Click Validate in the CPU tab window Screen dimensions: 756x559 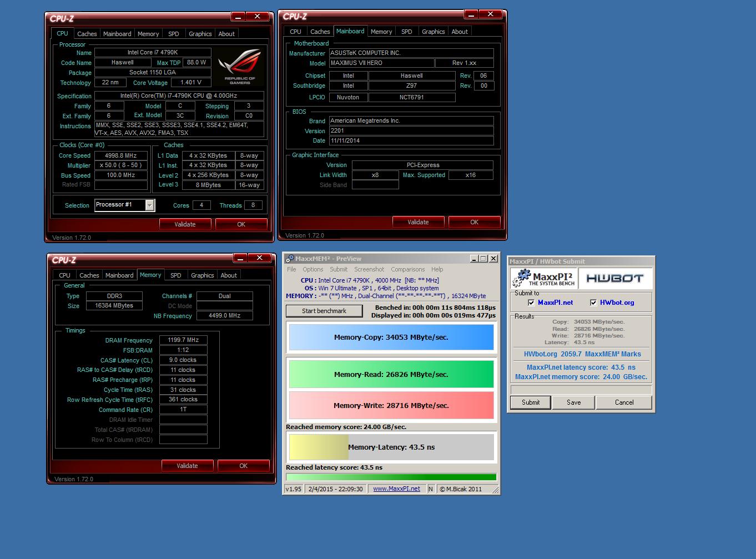click(185, 224)
